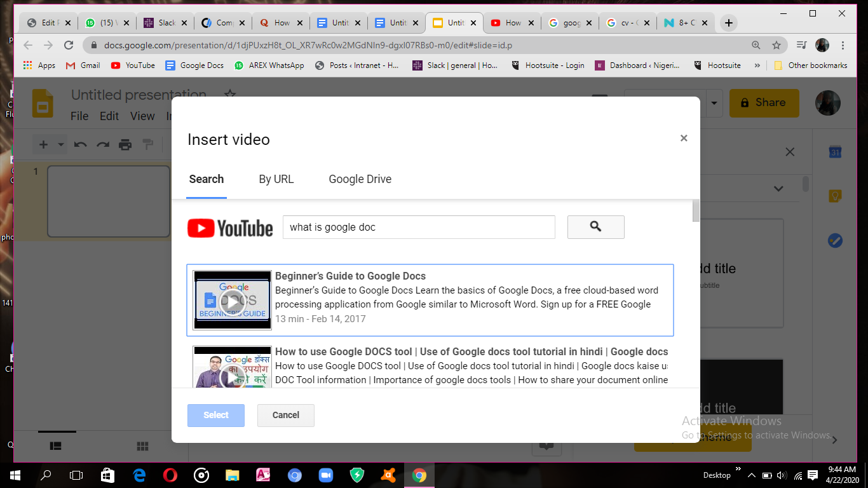Switch to the Google Drive tab
This screenshot has width=868, height=488.
(360, 179)
